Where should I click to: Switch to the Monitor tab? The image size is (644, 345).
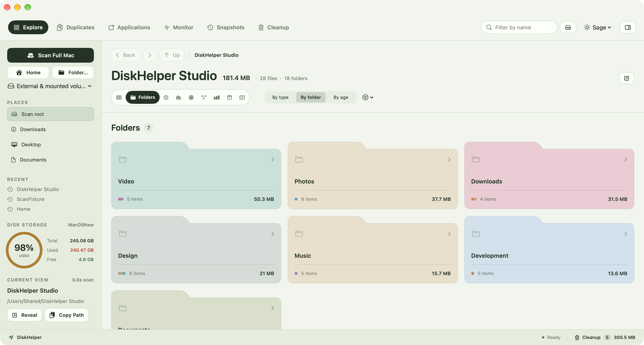tap(179, 27)
